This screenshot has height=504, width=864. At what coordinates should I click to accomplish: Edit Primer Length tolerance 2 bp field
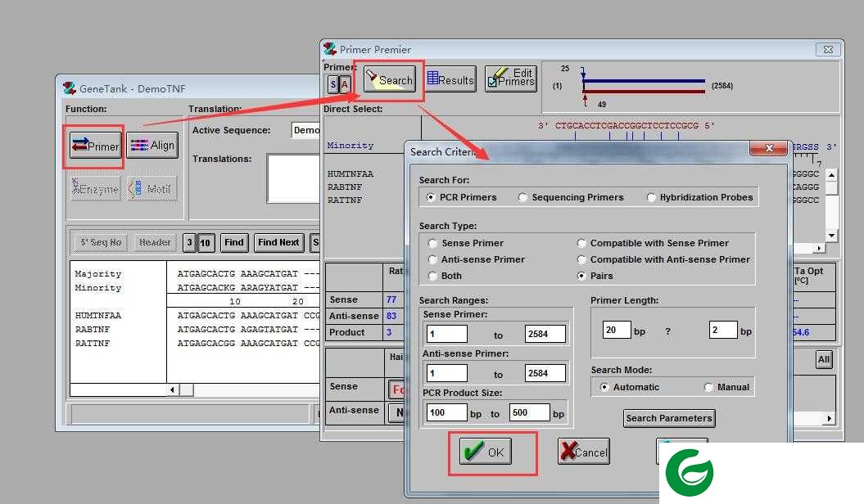pos(723,330)
